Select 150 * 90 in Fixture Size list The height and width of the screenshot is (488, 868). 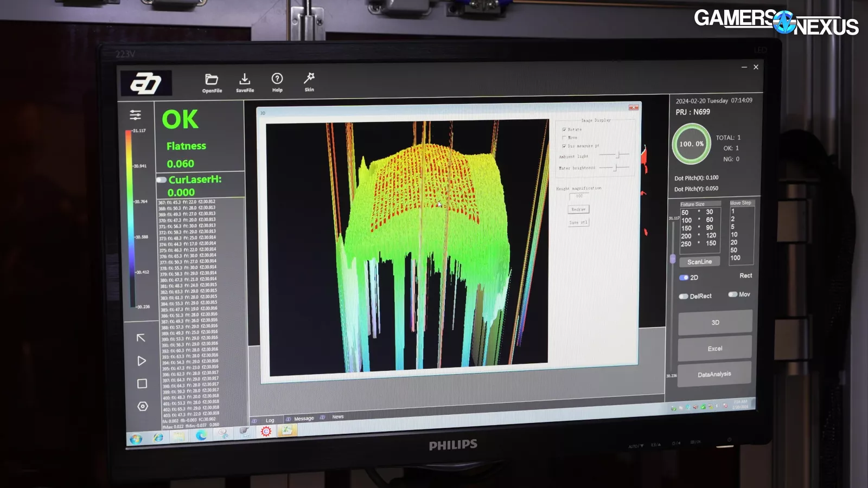(698, 228)
